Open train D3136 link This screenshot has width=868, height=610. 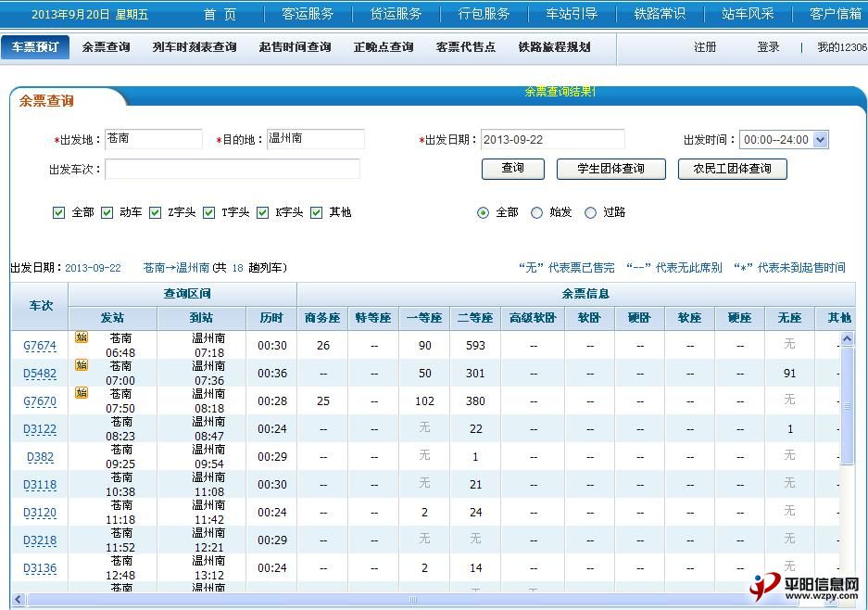click(40, 568)
